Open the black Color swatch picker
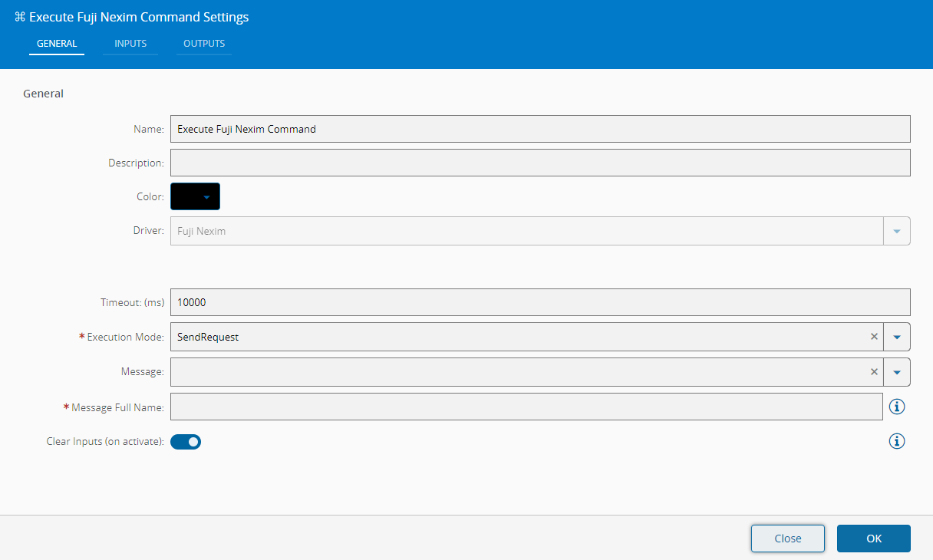933x560 pixels. click(195, 196)
